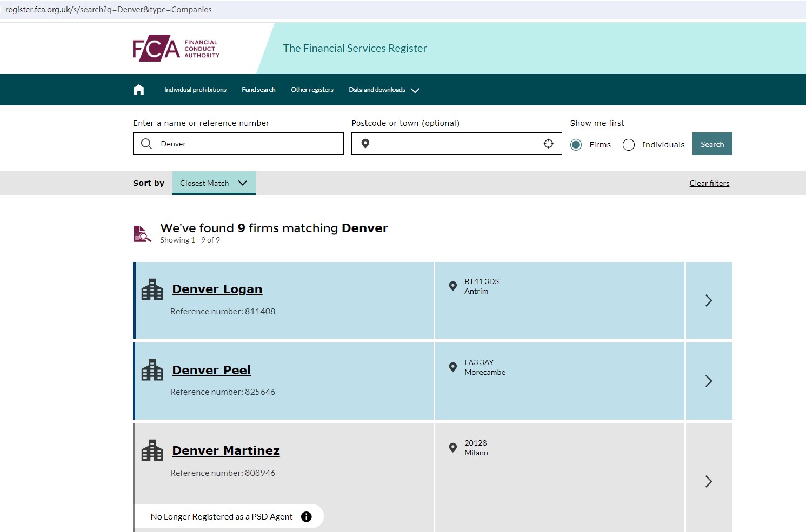Screen dimensions: 806x532
Task: Open the Closest Match sort dropdown
Action: click(214, 183)
